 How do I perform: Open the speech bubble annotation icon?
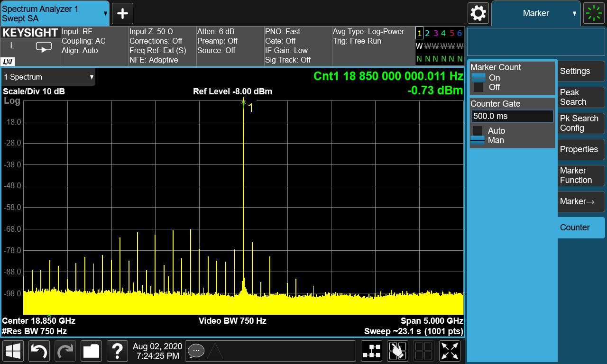pos(196,351)
